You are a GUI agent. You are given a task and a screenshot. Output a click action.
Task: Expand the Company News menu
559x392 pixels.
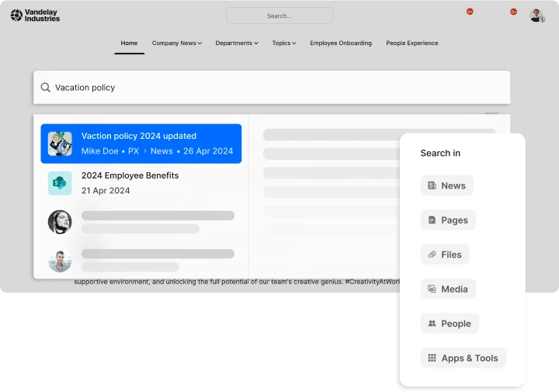point(177,43)
